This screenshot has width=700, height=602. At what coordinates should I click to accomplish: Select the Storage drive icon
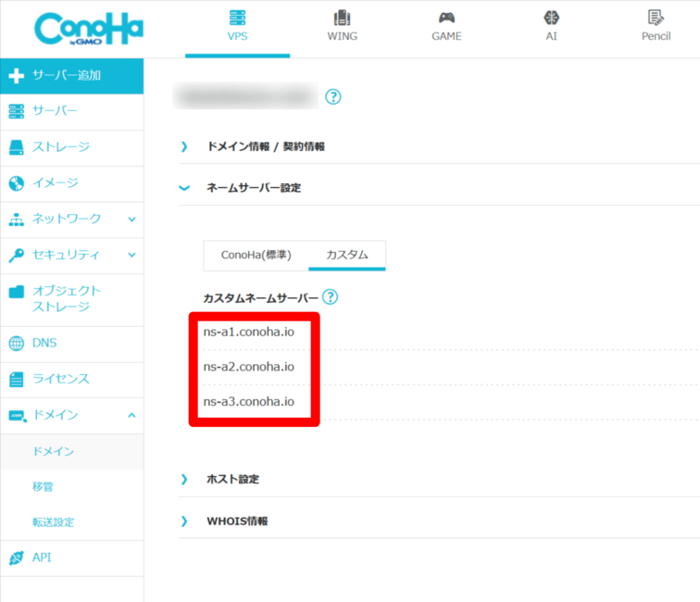pos(16,147)
